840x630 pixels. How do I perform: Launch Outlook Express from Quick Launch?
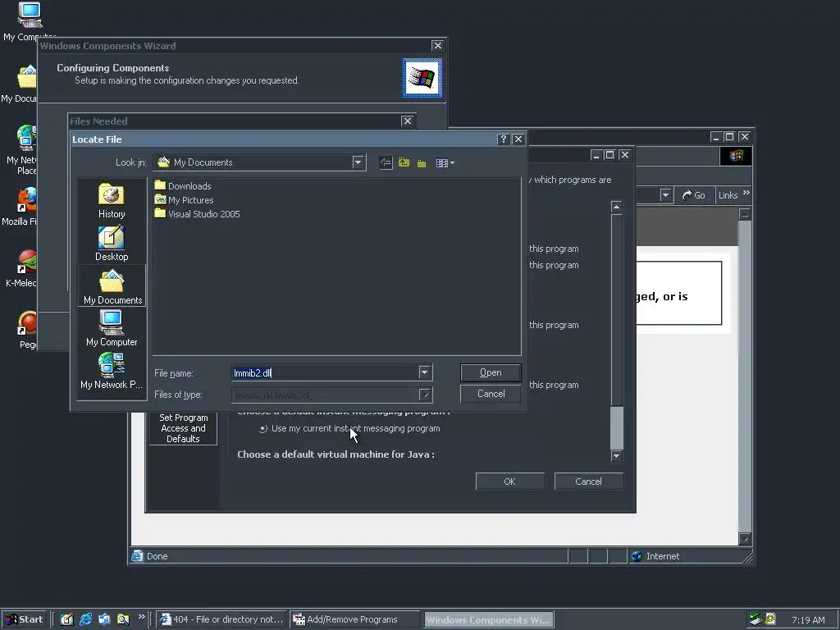[x=104, y=619]
